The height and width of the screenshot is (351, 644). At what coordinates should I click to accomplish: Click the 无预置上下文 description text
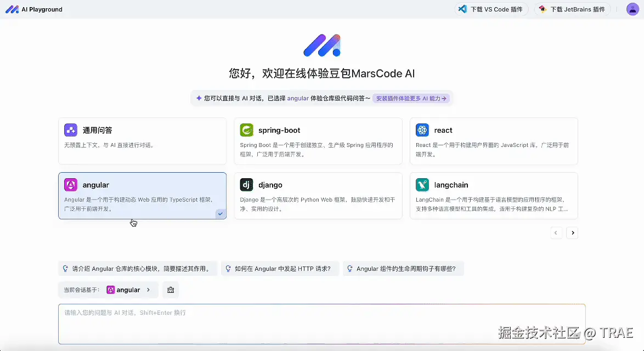tap(109, 145)
